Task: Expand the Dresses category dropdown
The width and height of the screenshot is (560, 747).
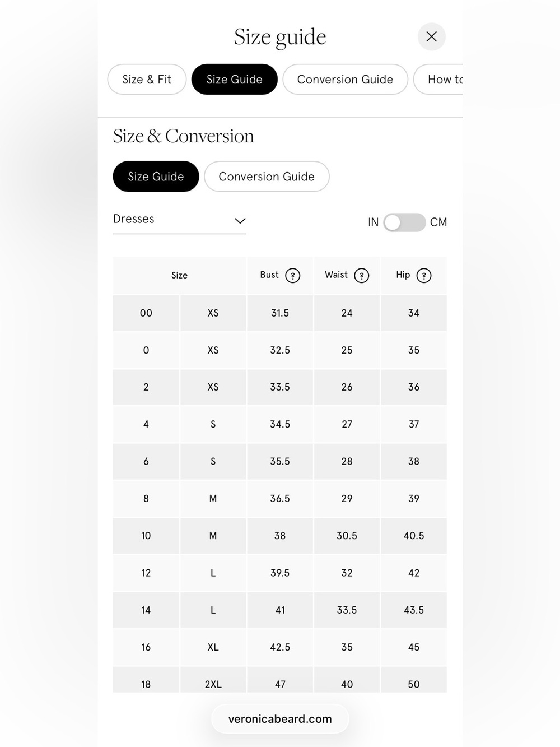Action: click(x=179, y=220)
